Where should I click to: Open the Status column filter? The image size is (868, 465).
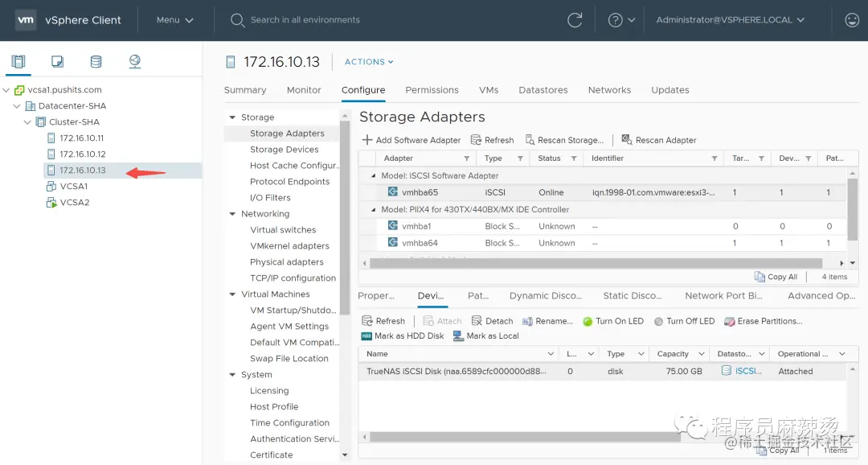coord(574,158)
